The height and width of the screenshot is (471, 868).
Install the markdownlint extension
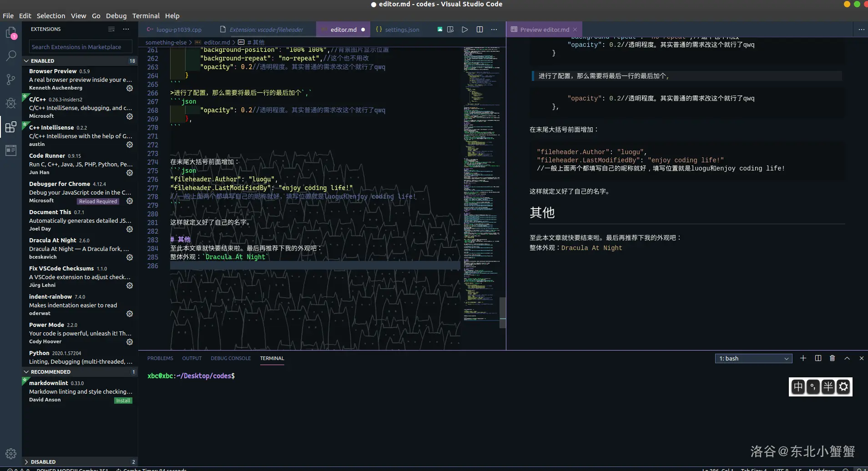point(123,401)
